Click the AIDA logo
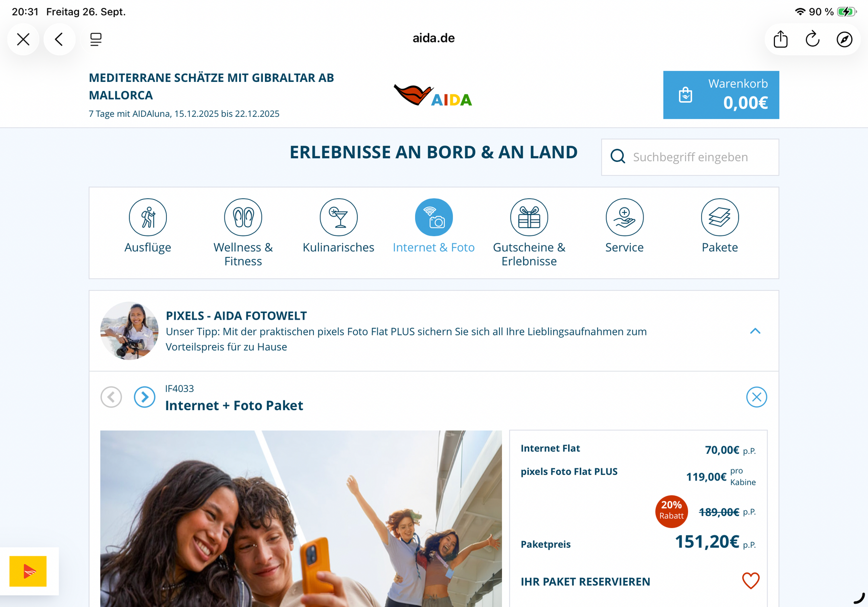 tap(433, 95)
